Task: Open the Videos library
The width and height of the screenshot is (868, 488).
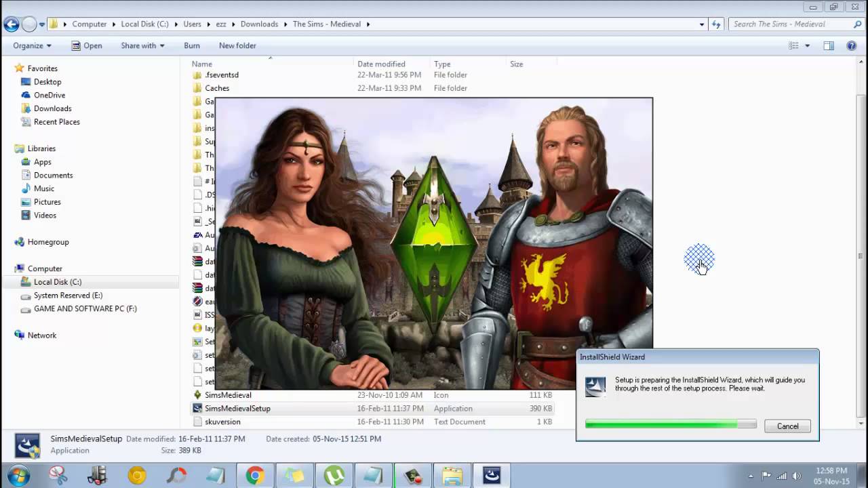Action: pyautogui.click(x=45, y=215)
